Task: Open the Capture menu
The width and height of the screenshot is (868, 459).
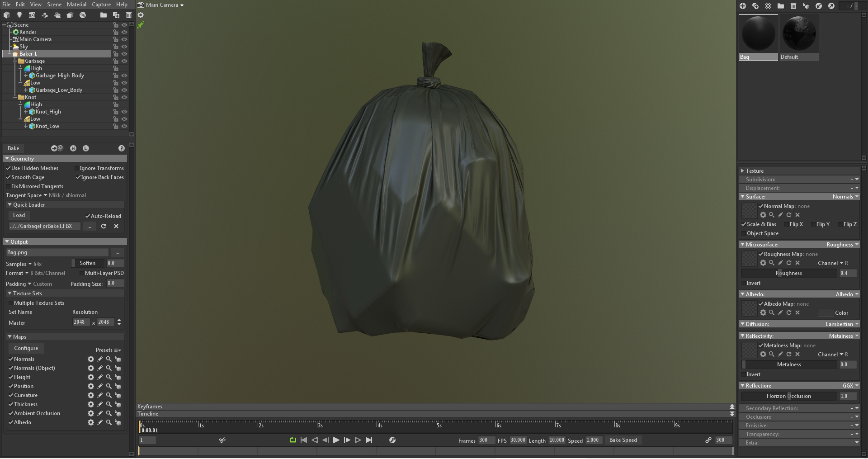Action: pos(101,5)
